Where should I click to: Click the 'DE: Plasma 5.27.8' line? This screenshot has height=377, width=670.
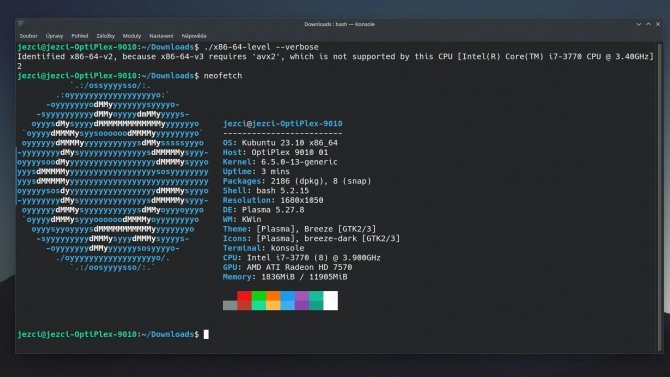point(264,210)
